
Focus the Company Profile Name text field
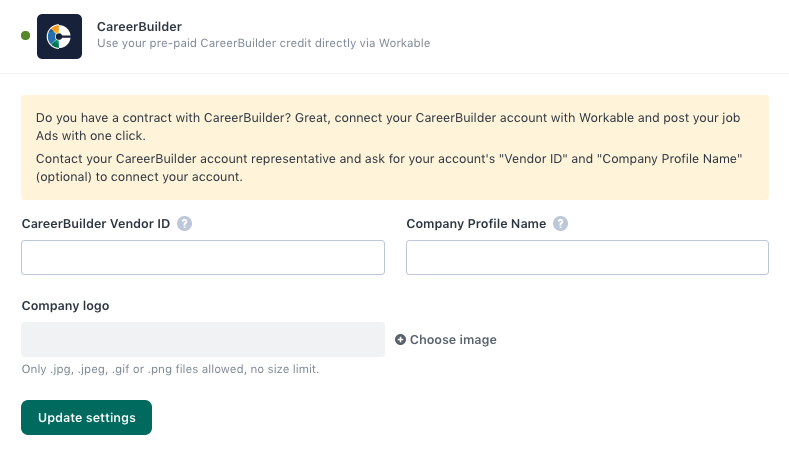587,257
